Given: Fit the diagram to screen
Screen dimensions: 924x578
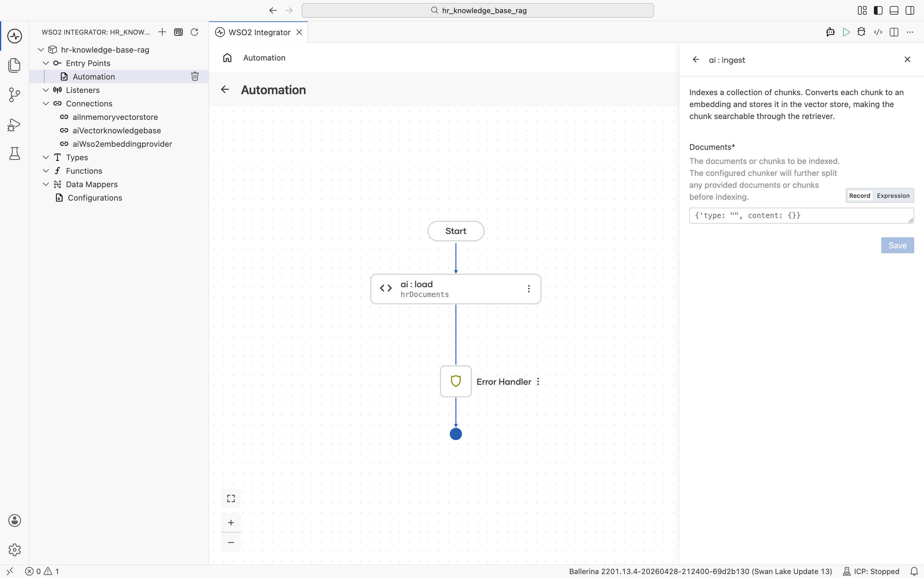Looking at the screenshot, I should 231,498.
